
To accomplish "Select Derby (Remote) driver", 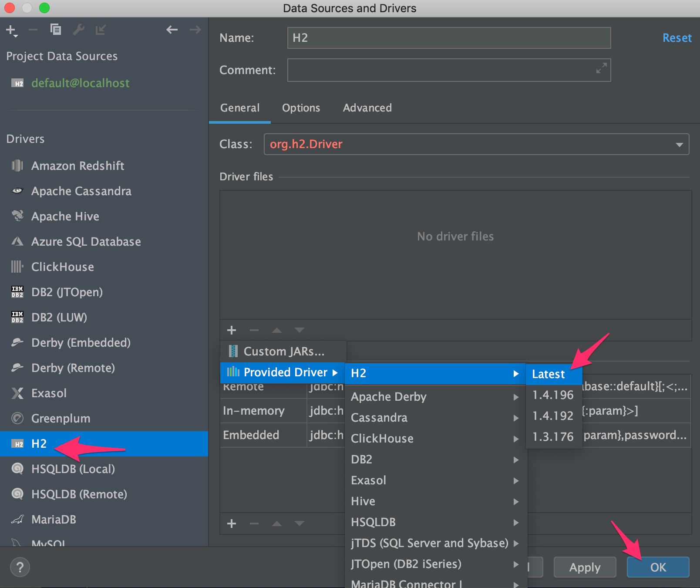I will [x=104, y=368].
